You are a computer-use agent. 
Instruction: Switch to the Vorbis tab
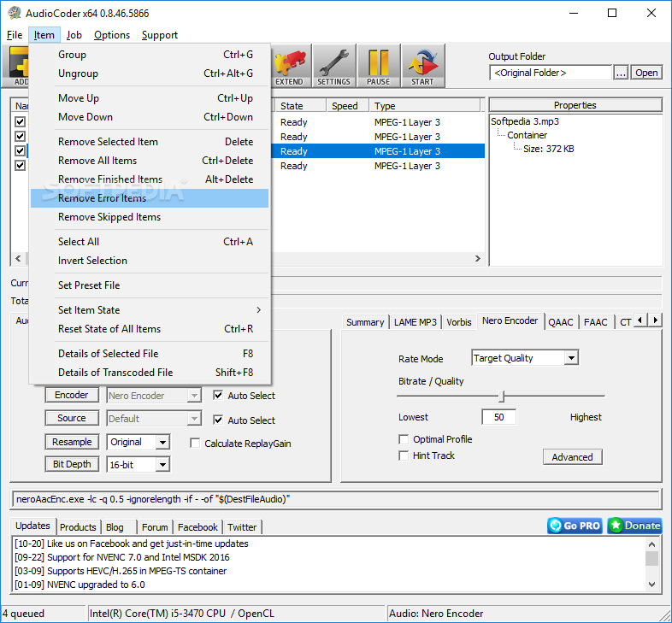458,322
